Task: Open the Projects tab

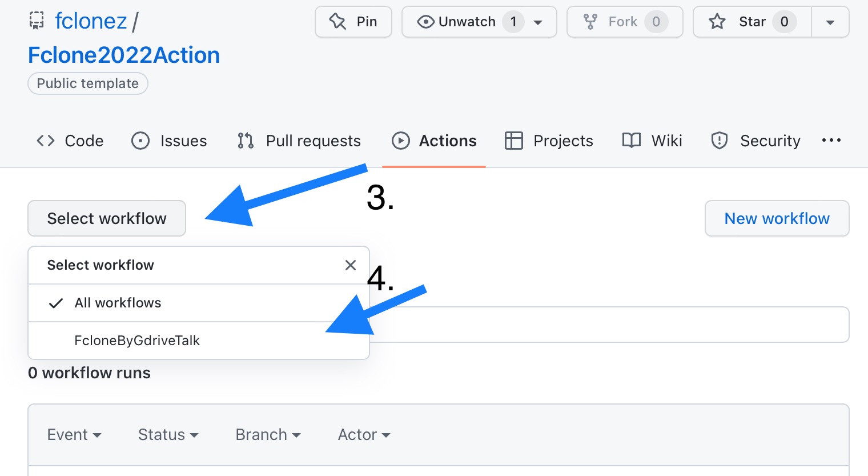Action: pos(549,141)
